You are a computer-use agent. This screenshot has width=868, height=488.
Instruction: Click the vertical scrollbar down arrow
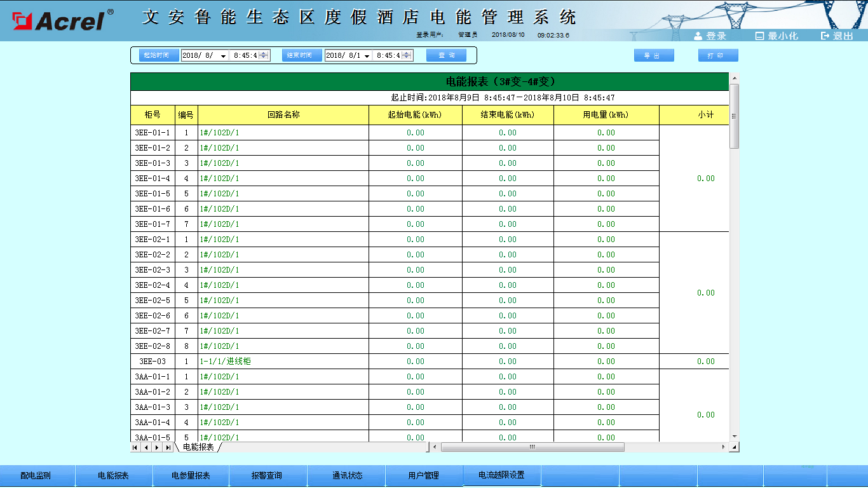click(x=735, y=437)
